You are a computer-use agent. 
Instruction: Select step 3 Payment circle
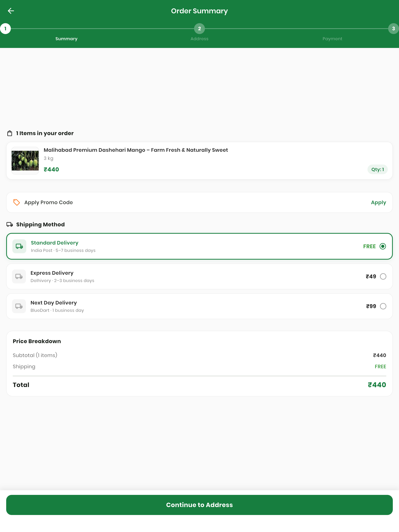coord(393,29)
